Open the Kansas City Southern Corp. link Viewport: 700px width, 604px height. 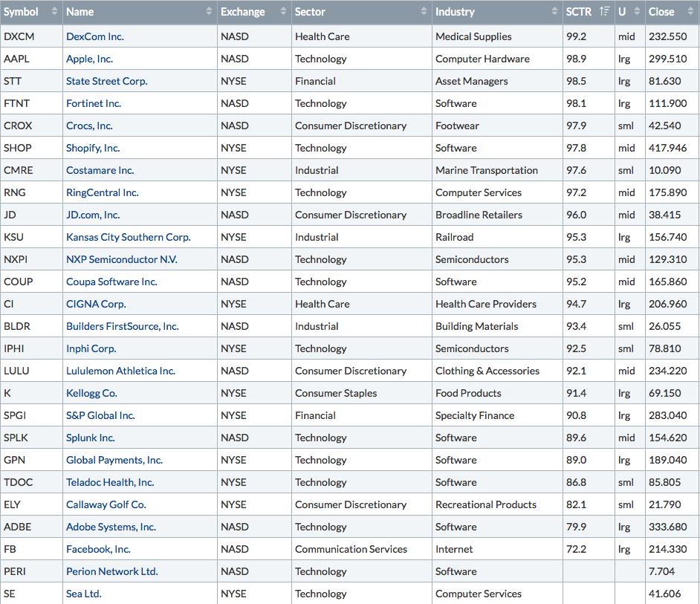coord(128,237)
